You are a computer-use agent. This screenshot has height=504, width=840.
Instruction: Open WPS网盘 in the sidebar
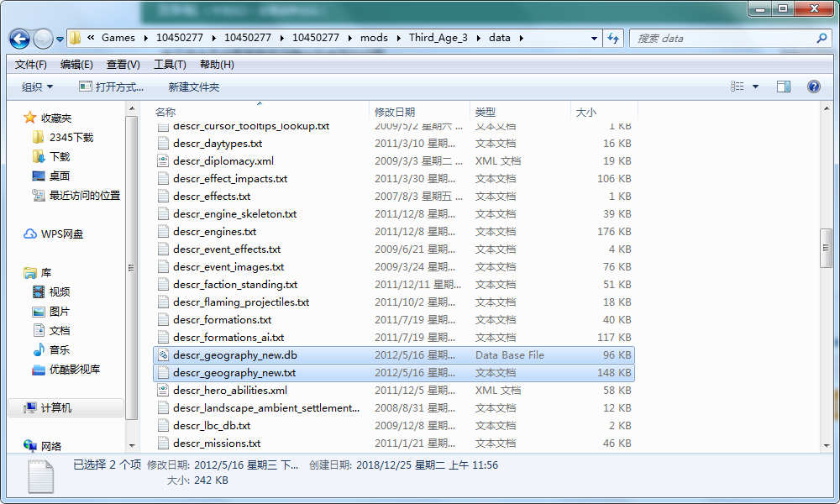62,234
